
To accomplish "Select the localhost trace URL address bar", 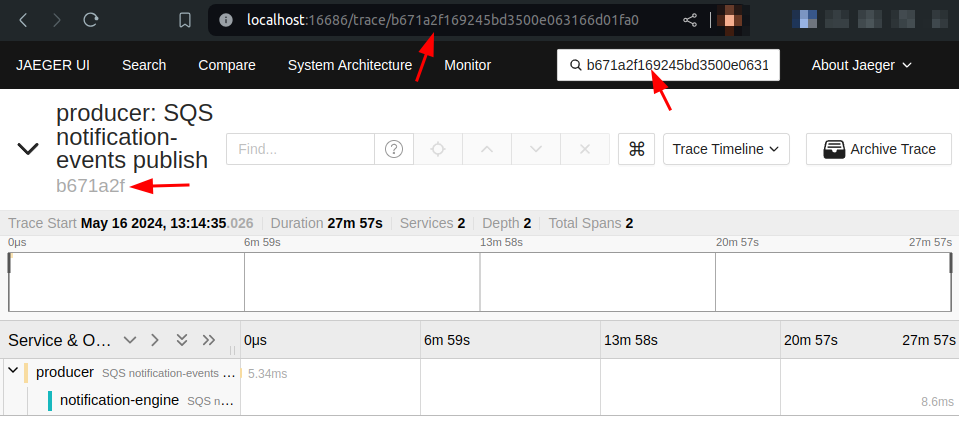I will coord(443,21).
